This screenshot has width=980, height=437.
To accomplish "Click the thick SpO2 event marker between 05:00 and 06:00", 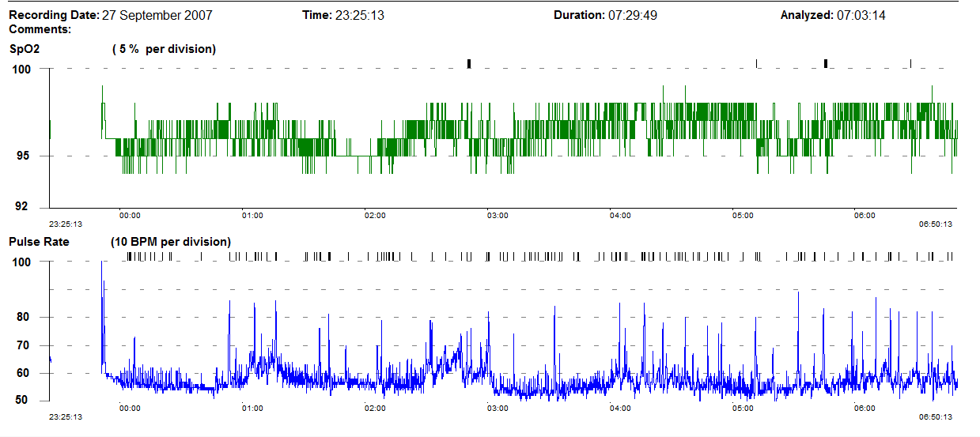I will pos(826,63).
